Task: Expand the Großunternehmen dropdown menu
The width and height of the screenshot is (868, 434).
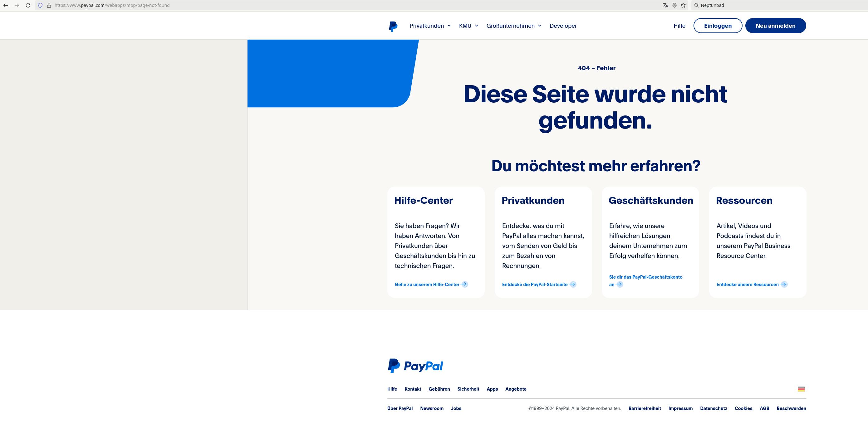Action: (x=513, y=26)
